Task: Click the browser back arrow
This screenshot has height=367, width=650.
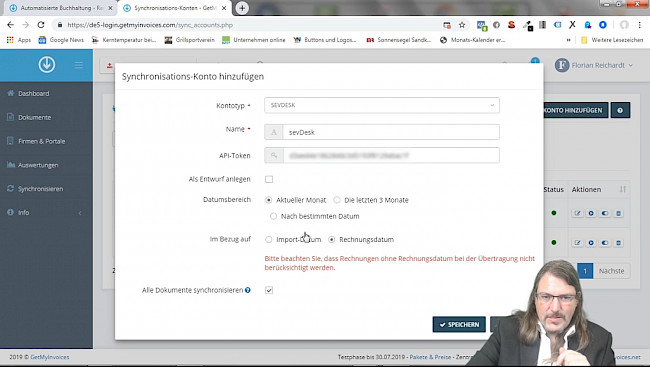Action: [10, 25]
